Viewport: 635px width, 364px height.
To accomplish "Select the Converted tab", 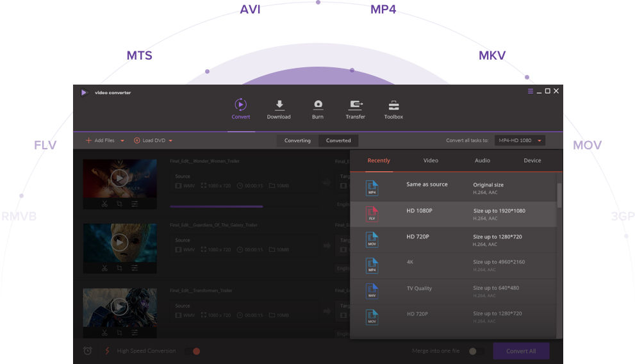I will coord(338,140).
